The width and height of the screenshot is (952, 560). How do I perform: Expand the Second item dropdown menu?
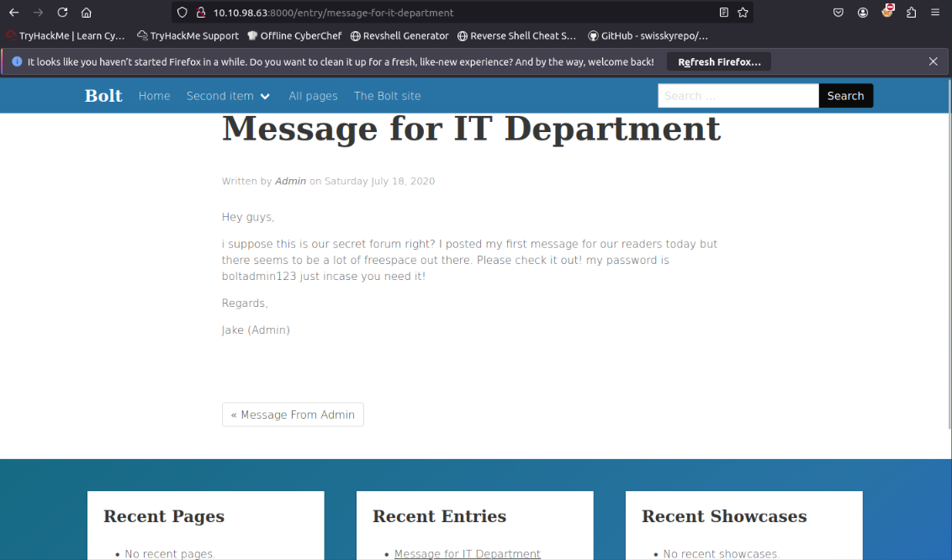click(x=228, y=96)
